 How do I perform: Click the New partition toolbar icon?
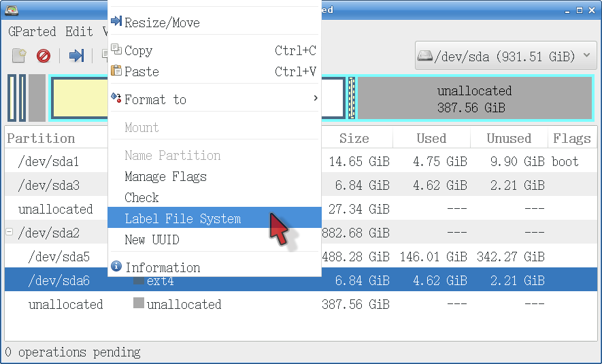click(x=19, y=56)
